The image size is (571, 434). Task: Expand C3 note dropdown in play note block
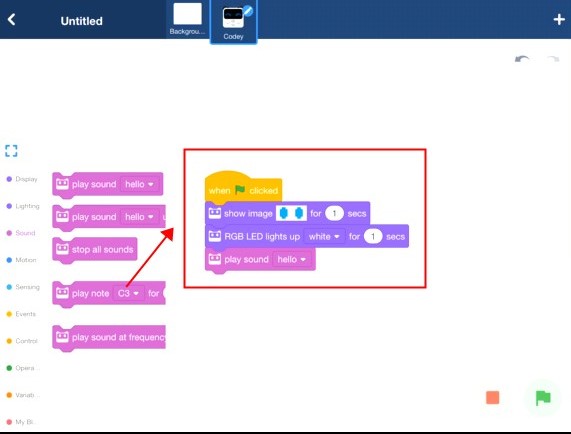(128, 293)
